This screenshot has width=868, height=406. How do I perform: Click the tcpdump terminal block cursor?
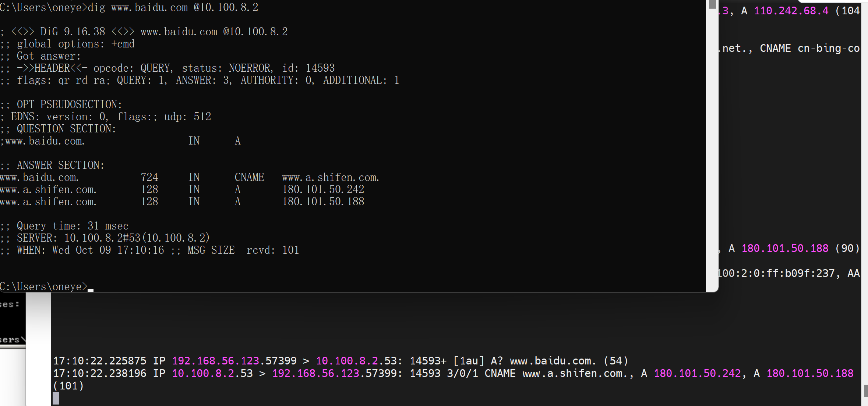tap(56, 398)
